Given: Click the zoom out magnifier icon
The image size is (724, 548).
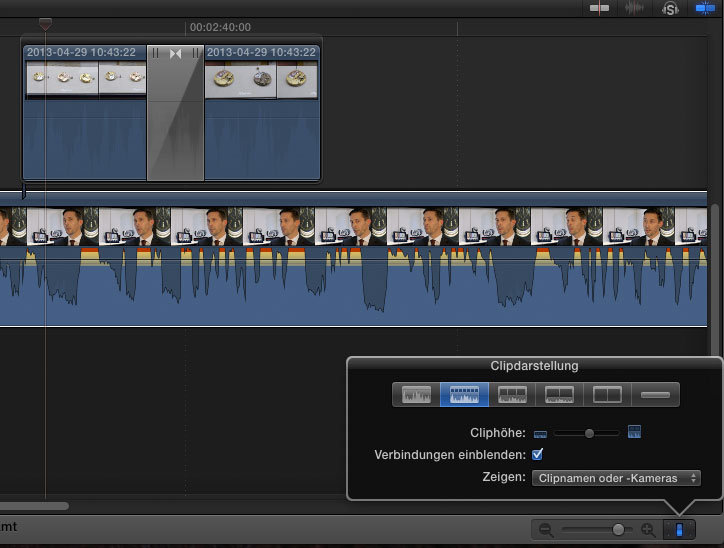Looking at the screenshot, I should coord(546,530).
